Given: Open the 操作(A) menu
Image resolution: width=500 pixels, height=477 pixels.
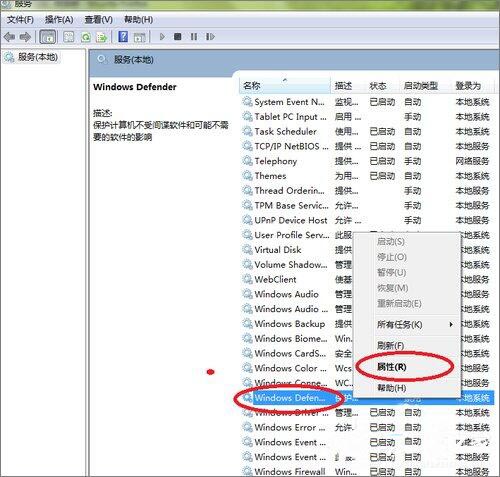Looking at the screenshot, I should [59, 20].
